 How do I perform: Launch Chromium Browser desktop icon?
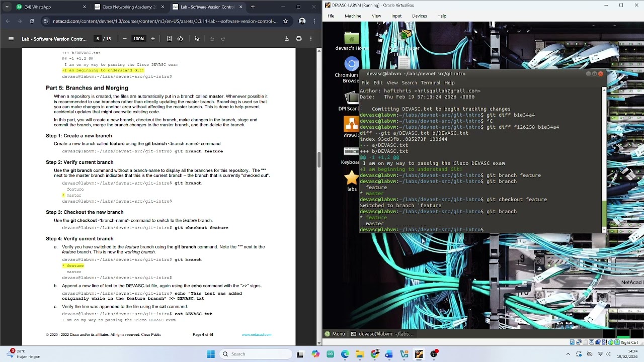coord(352,70)
